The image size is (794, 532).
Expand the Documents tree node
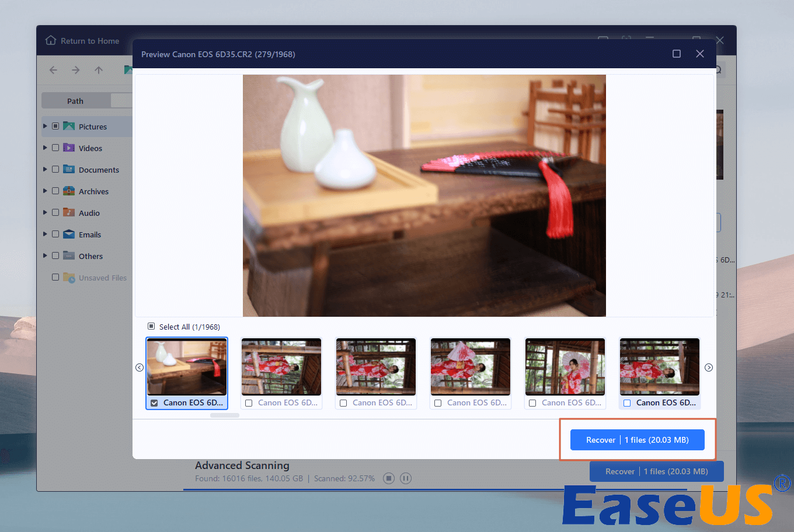coord(45,169)
